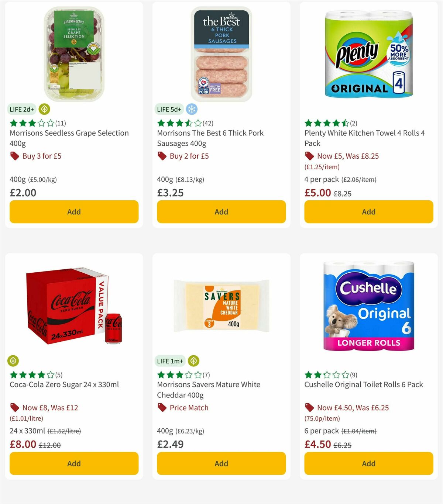Click the LIFE 1m+ badge on Savers cheddar
Screen dimensions: 443x504
point(170,361)
